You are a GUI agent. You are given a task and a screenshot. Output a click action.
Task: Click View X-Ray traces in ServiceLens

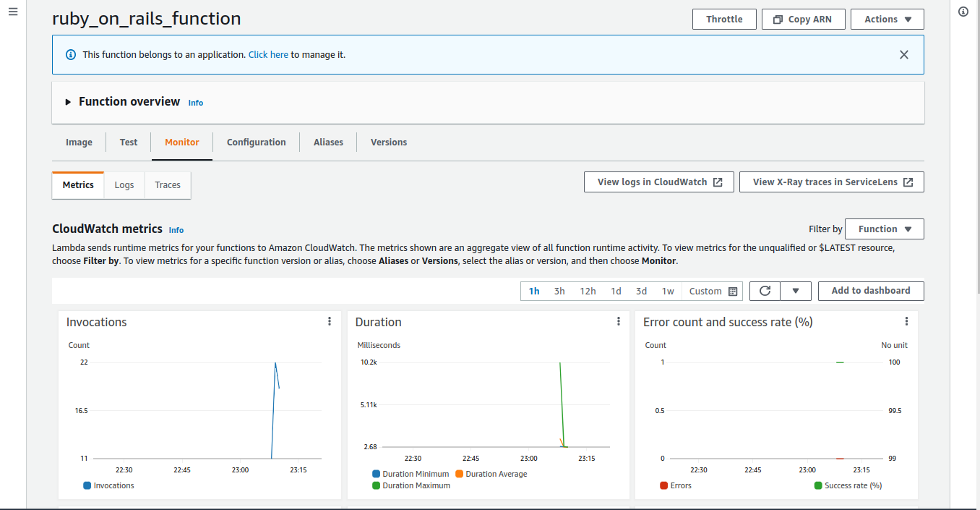point(832,182)
